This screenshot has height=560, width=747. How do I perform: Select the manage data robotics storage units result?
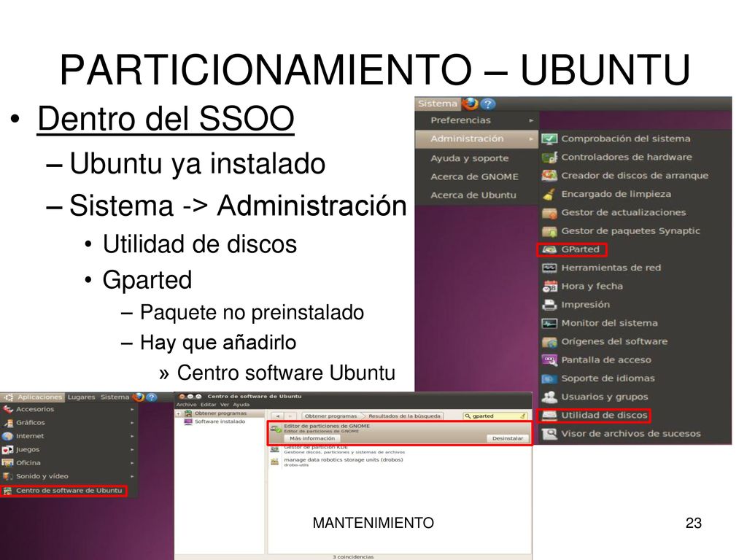[x=400, y=462]
